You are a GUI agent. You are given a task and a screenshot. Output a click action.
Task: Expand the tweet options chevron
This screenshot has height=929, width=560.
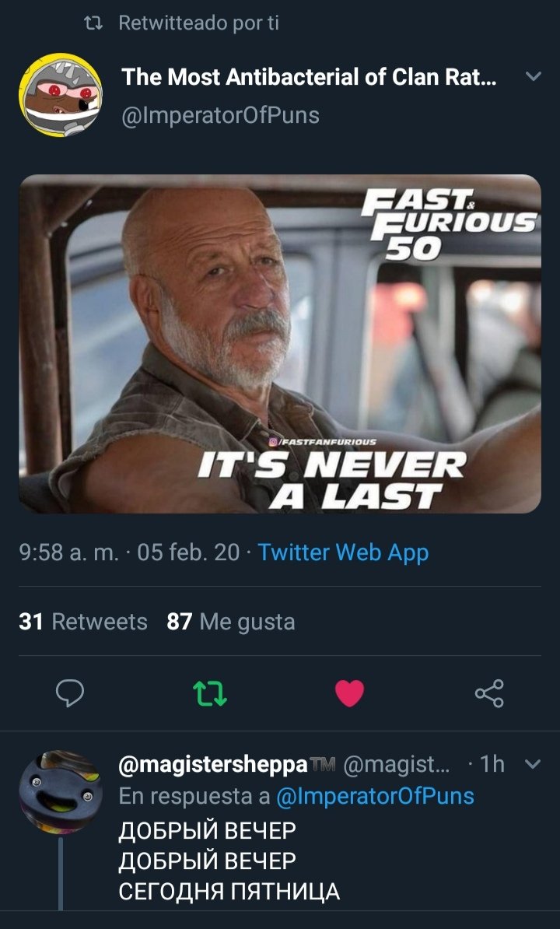click(x=534, y=77)
